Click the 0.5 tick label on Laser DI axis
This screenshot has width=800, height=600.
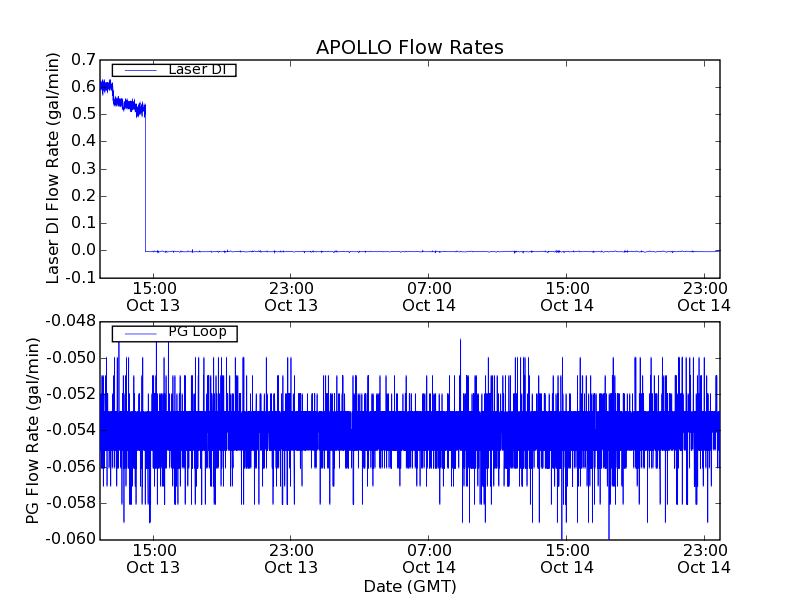click(x=83, y=114)
